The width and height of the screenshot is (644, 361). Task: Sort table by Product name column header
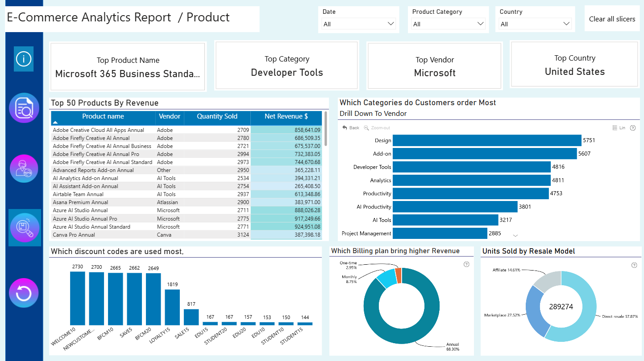point(103,117)
